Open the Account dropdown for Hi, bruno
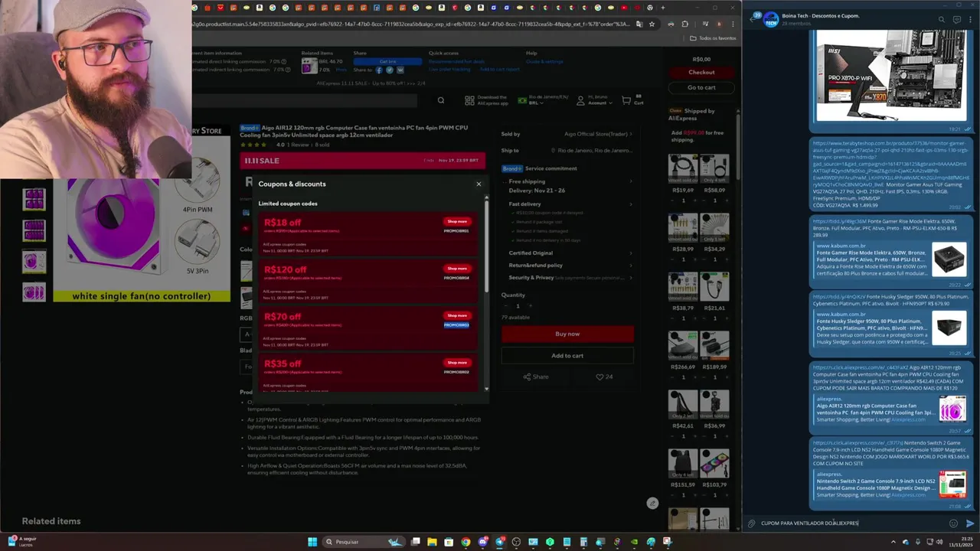980x551 pixels. [x=594, y=100]
